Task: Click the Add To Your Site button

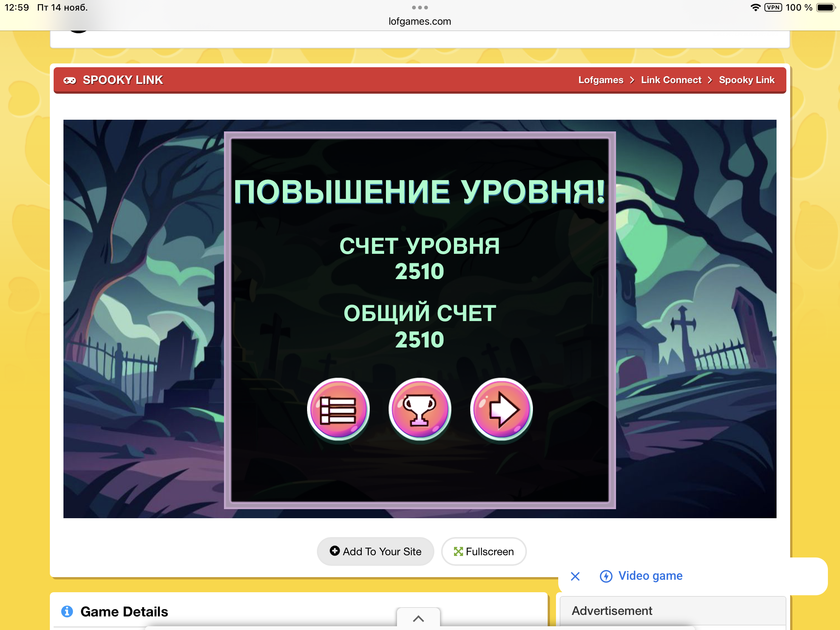Action: [375, 551]
